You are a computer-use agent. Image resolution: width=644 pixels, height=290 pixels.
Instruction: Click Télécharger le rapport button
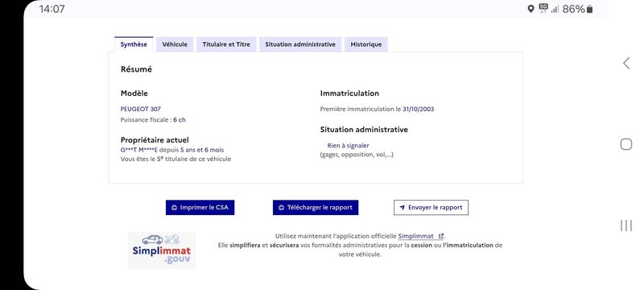316,208
